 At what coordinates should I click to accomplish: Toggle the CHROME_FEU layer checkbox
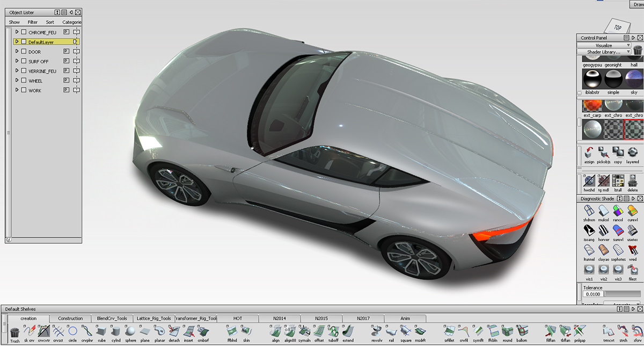tap(24, 32)
